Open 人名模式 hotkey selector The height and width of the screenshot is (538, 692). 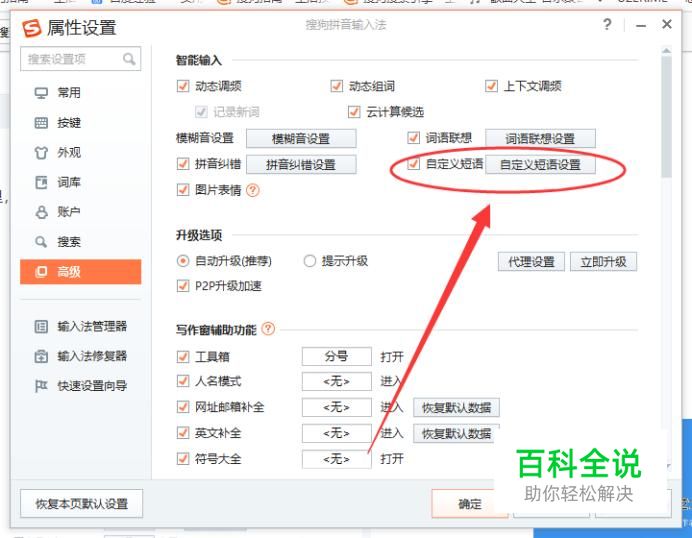[337, 381]
